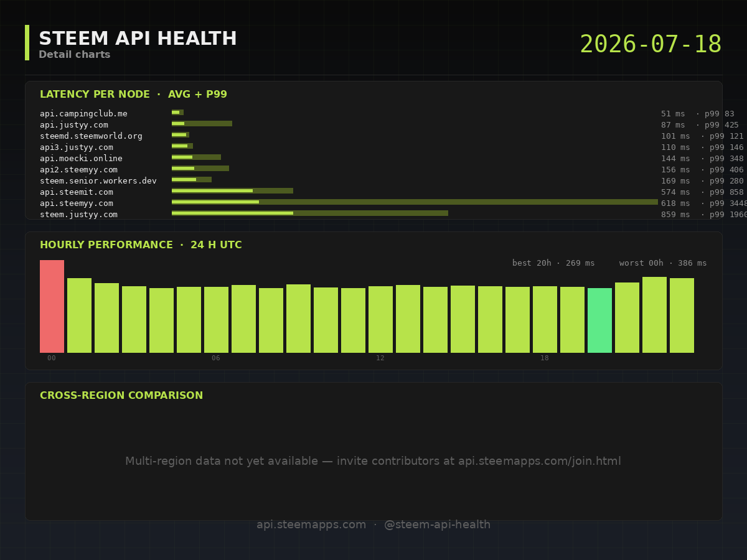The height and width of the screenshot is (560, 747).
Task: Click the 101 ms p99 121 value
Action: (702, 136)
